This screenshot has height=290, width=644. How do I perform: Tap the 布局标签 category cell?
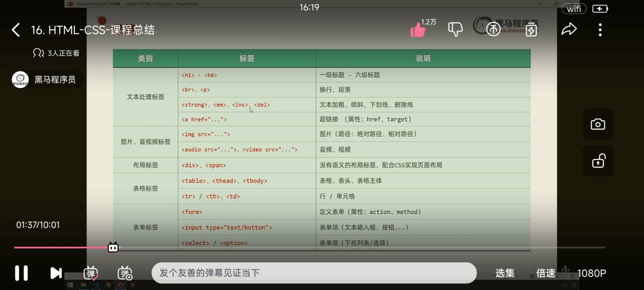tap(145, 165)
